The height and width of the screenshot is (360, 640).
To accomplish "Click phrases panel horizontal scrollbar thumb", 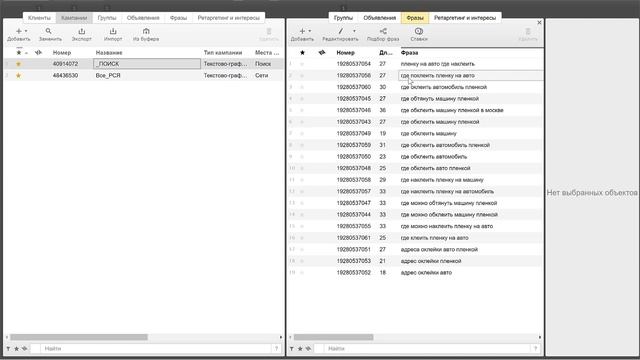I will [333, 337].
